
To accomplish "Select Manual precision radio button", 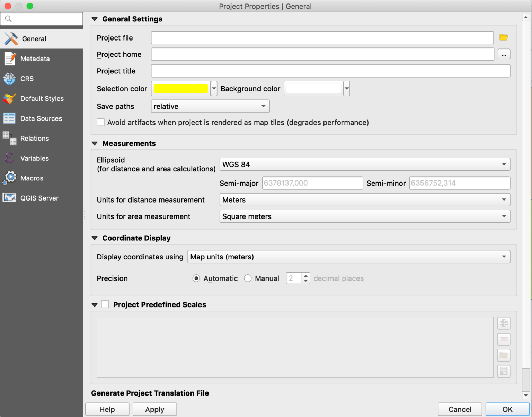I will 248,278.
